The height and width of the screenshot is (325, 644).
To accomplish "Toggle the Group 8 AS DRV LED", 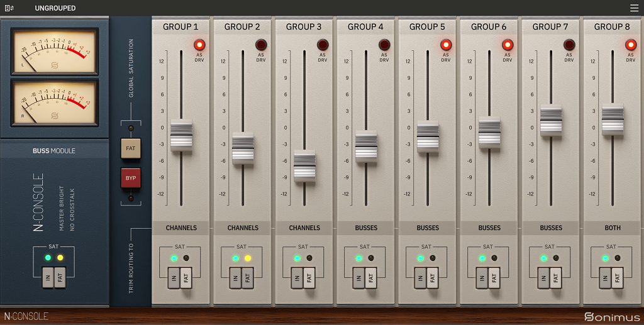I will click(631, 45).
